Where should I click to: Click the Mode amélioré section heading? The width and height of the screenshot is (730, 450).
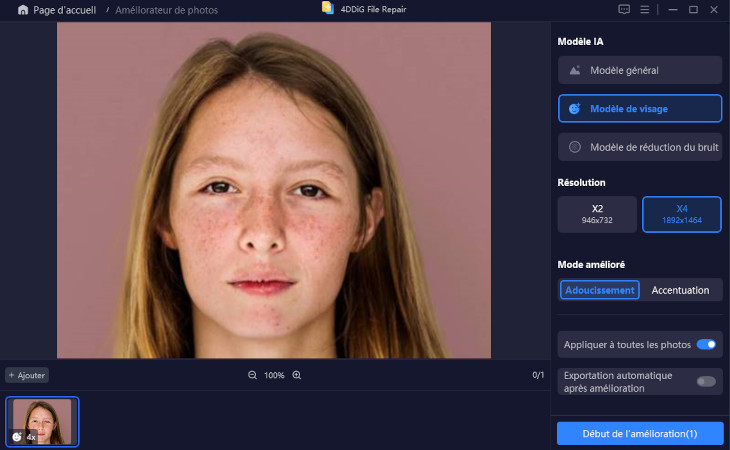591,264
